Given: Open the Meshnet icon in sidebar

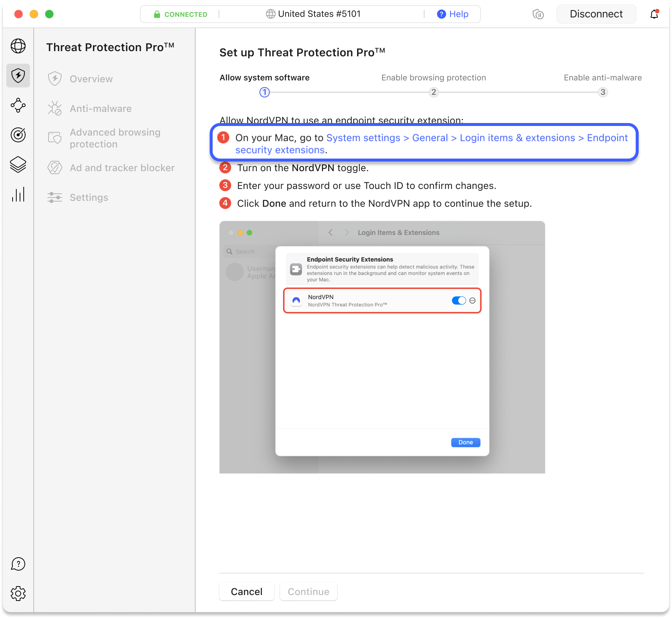Looking at the screenshot, I should click(x=18, y=105).
